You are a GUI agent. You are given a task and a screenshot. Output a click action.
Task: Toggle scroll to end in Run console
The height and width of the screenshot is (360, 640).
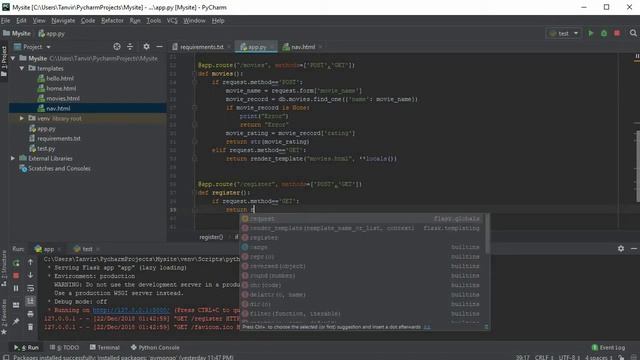pyautogui.click(x=30, y=301)
